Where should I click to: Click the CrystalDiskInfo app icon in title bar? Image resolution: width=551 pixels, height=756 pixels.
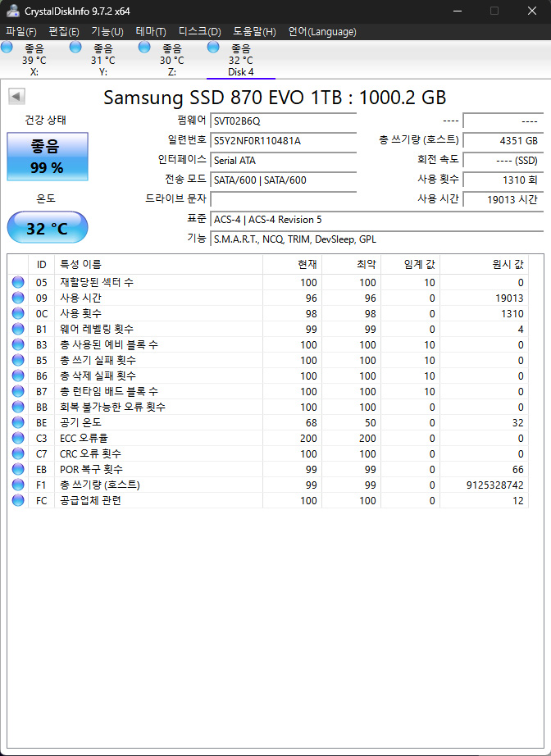point(13,11)
